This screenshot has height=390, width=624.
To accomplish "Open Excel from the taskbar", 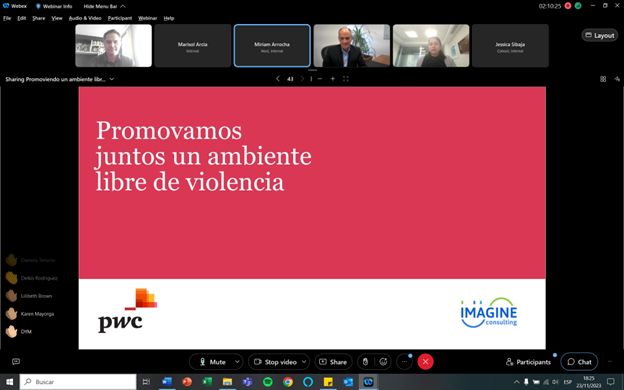I will tap(207, 382).
